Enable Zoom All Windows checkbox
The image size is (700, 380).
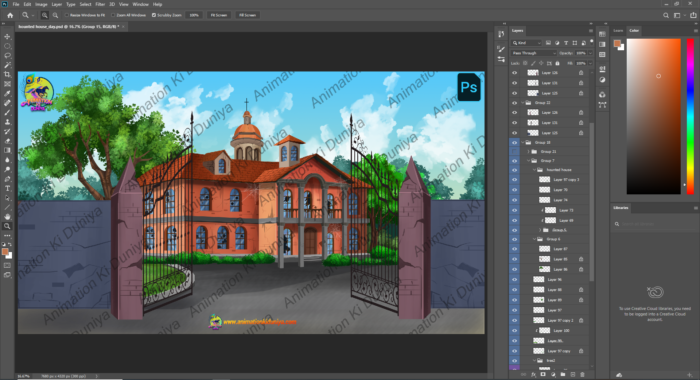[113, 15]
